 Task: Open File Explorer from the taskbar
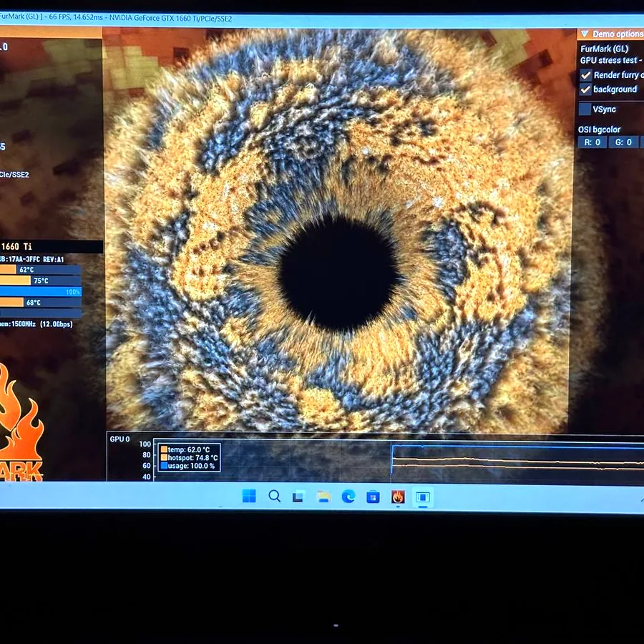point(323,497)
